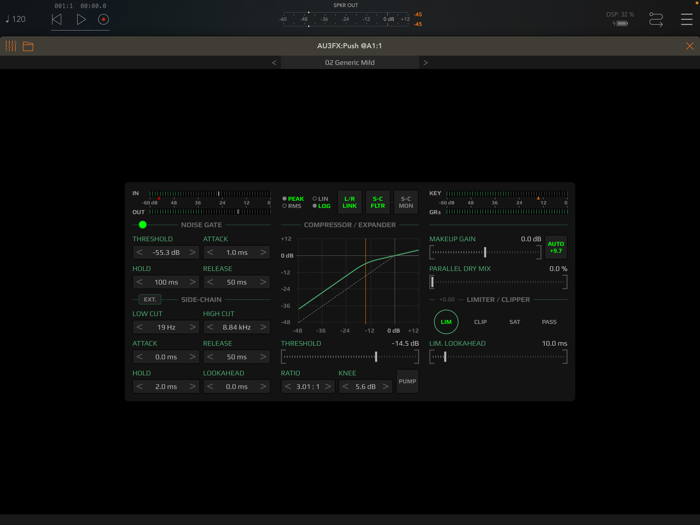Viewport: 700px width, 525px height.
Task: Open the mixer sliders icon
Action: (x=11, y=46)
